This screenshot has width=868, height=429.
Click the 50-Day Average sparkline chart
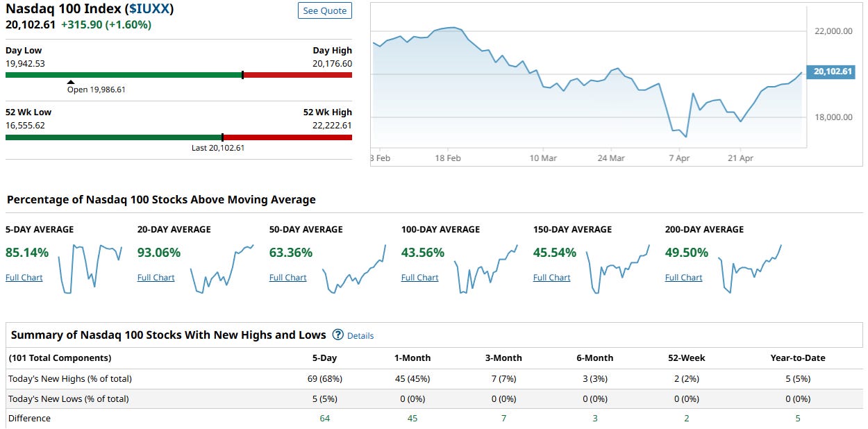[x=354, y=269]
